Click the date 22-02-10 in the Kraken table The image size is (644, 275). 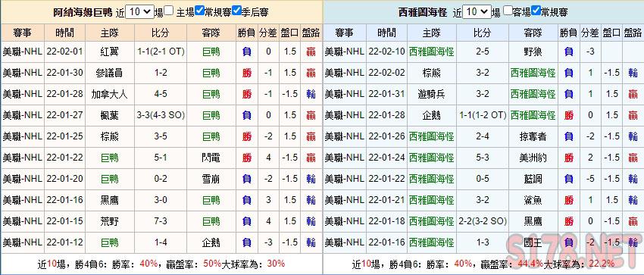(386, 52)
